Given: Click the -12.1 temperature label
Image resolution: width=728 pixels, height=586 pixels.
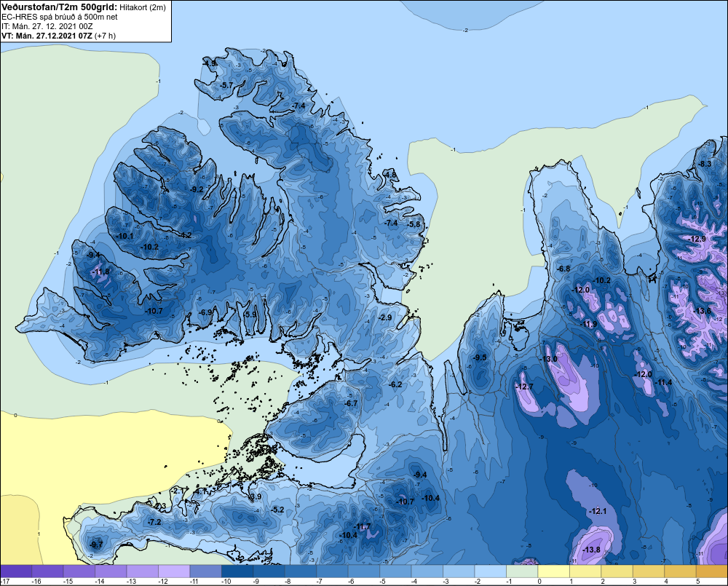Looking at the screenshot, I should 598,511.
